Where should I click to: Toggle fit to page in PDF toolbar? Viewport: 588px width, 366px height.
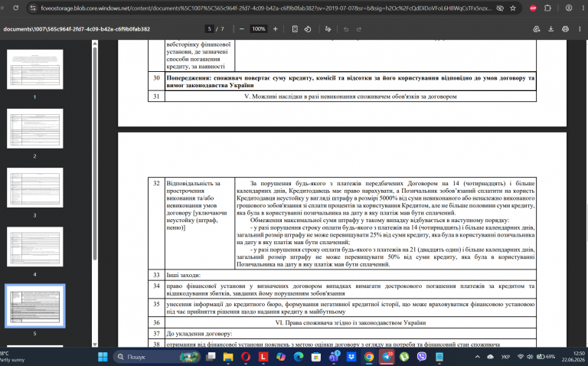pos(295,29)
